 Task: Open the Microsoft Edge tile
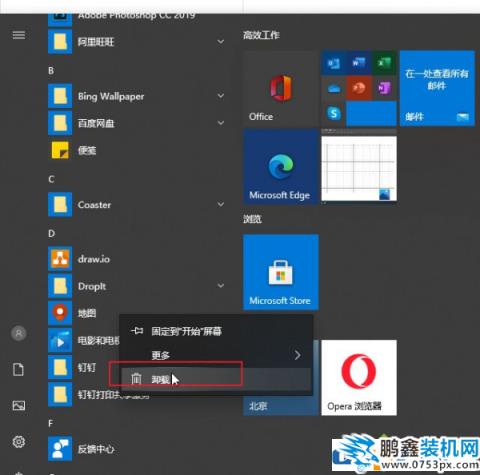(281, 167)
